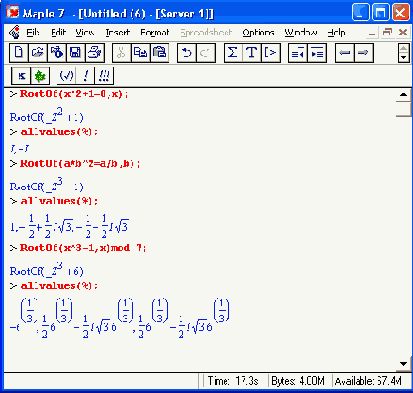Toggle the Maple leaf input mode button
This screenshot has height=393, width=413.
tap(40, 76)
